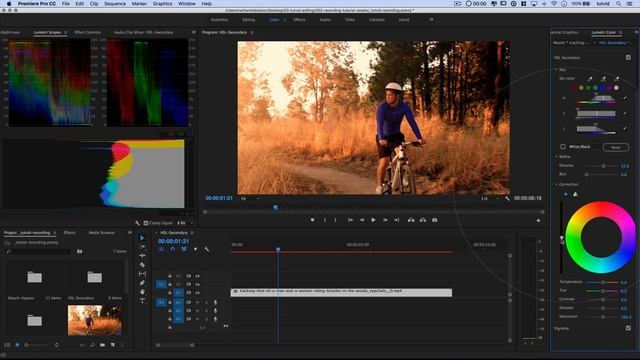The width and height of the screenshot is (640, 360).
Task: Pick Set Color eyedropper
Action: coord(590,78)
